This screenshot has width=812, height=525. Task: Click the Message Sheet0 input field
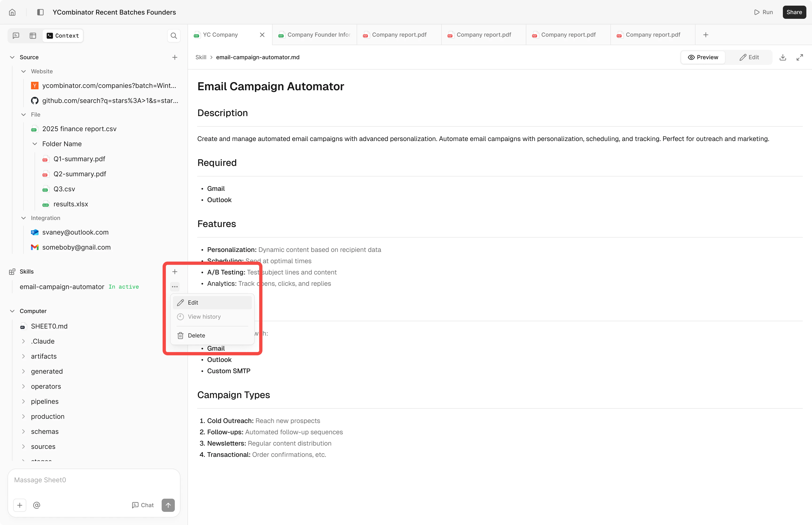94,480
